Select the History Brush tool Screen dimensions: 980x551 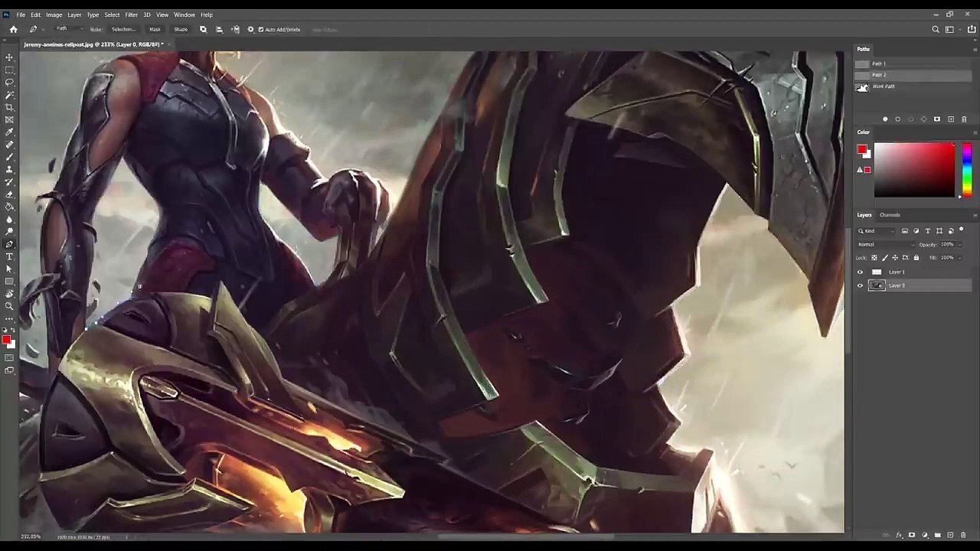click(x=9, y=182)
